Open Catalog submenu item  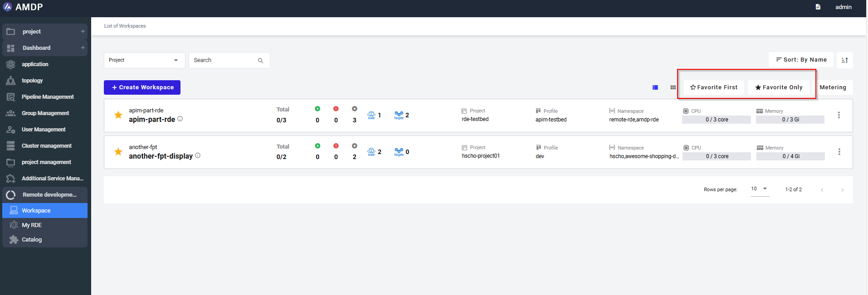click(x=45, y=240)
